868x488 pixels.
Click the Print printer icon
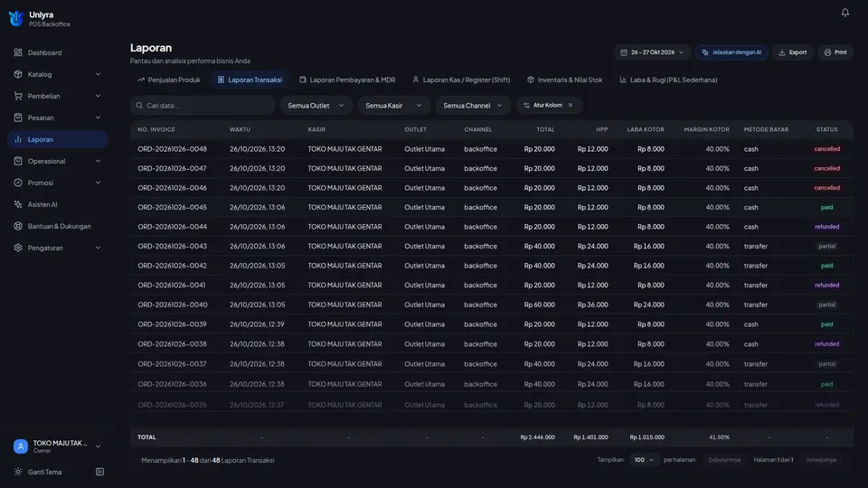827,52
